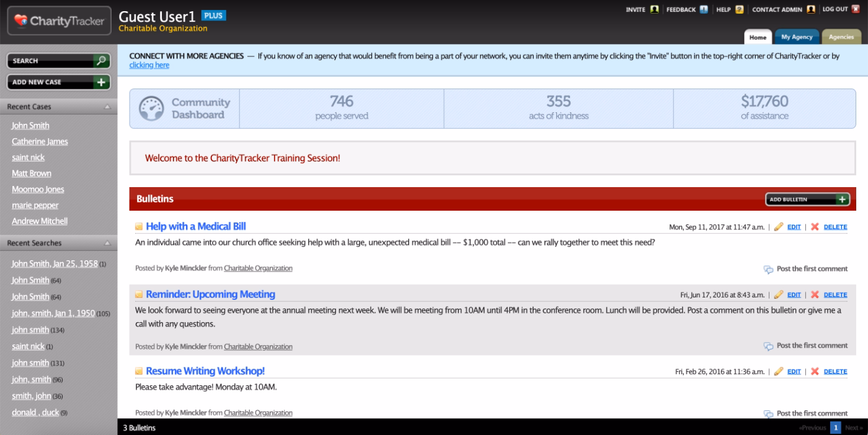The image size is (868, 435).
Task: Click the $17,760 of assistance tile
Action: coord(764,108)
